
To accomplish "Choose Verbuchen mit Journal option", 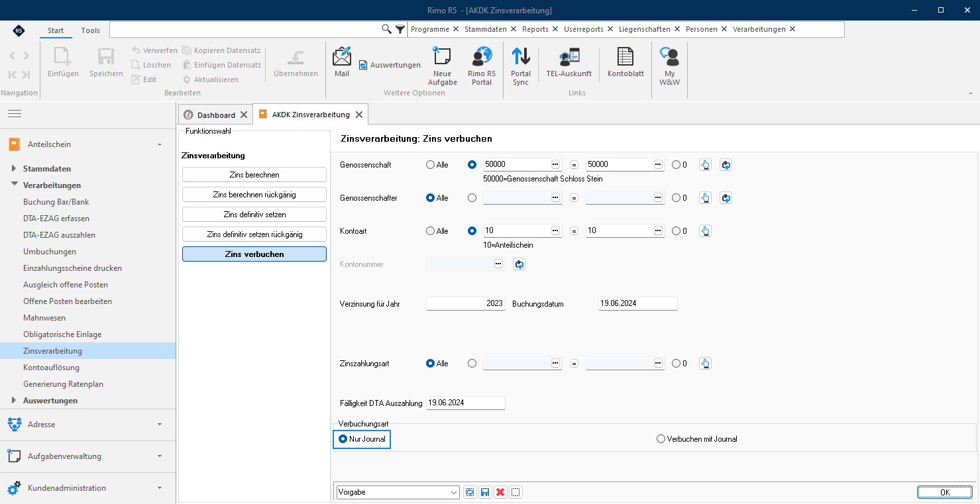I will (x=697, y=439).
